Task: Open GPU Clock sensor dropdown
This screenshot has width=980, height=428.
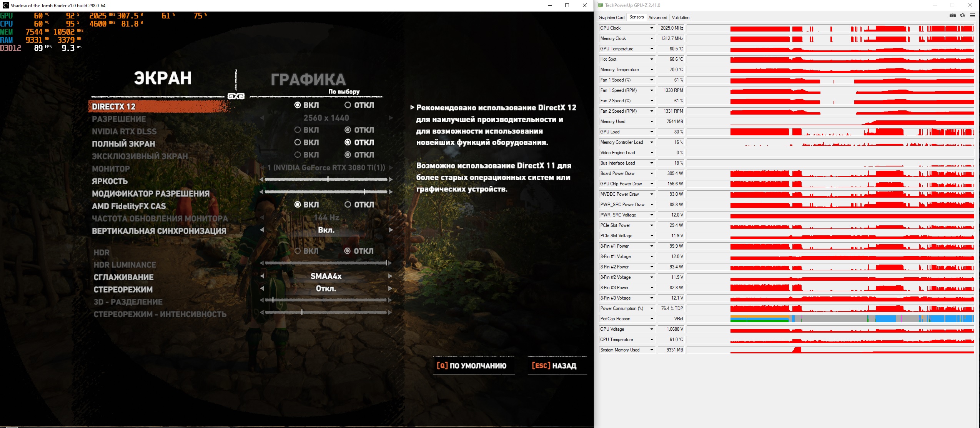Action: tap(652, 28)
